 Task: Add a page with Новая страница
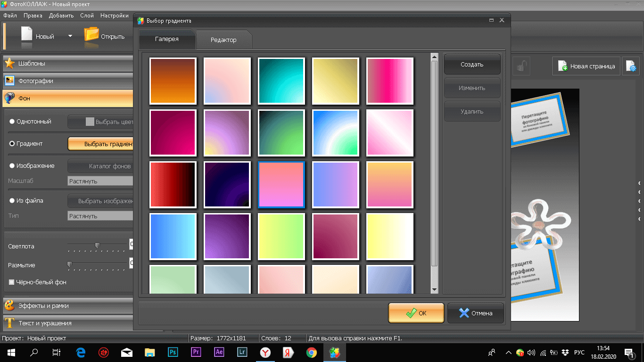click(586, 66)
